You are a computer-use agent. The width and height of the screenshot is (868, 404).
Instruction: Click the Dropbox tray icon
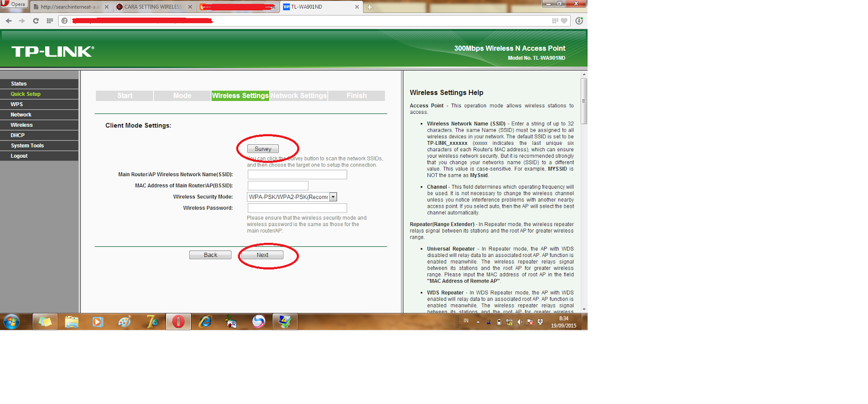click(540, 322)
